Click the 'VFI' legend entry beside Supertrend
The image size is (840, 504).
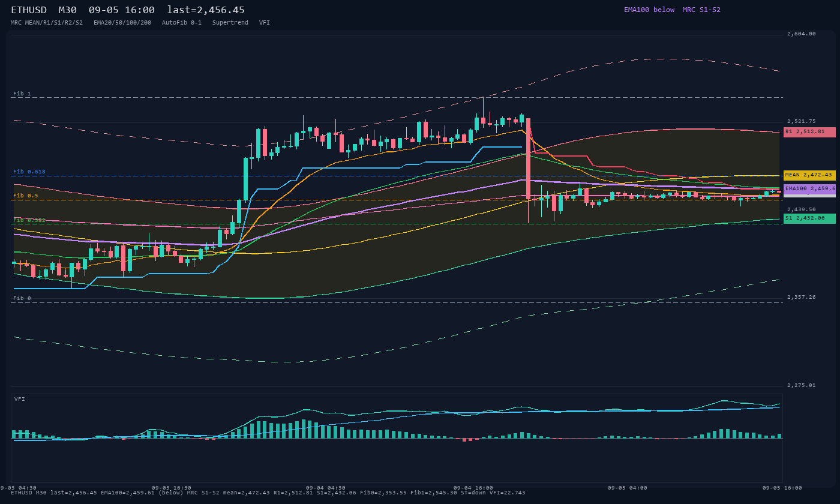[x=265, y=23]
